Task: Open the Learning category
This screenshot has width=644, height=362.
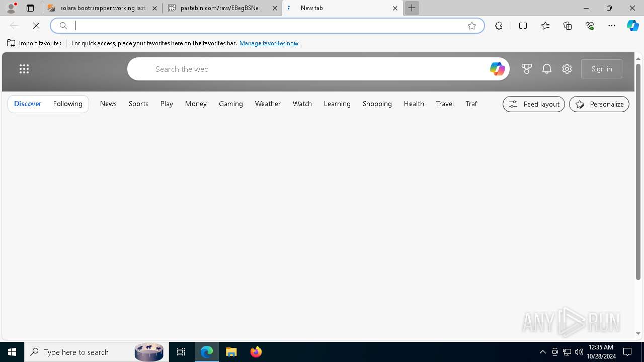Action: [337, 104]
